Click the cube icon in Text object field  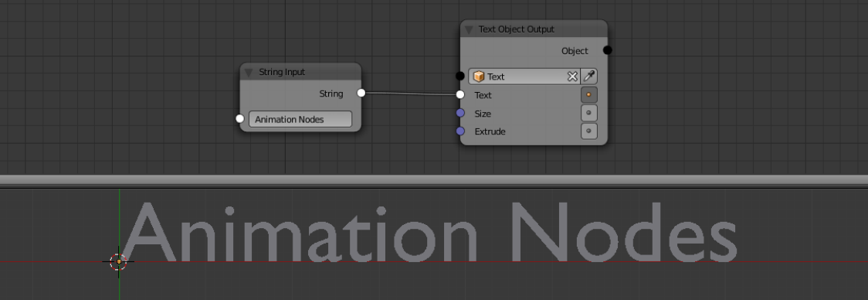click(x=479, y=77)
